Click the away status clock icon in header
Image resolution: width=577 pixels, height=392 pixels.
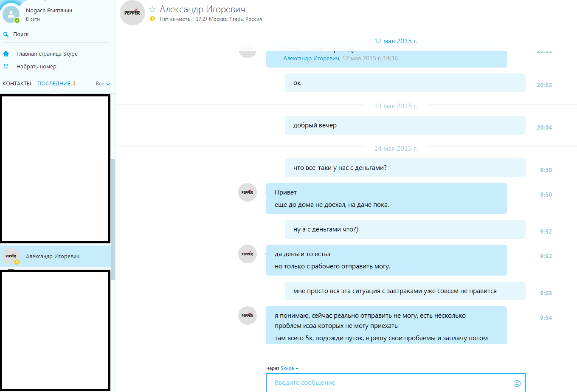click(x=152, y=19)
